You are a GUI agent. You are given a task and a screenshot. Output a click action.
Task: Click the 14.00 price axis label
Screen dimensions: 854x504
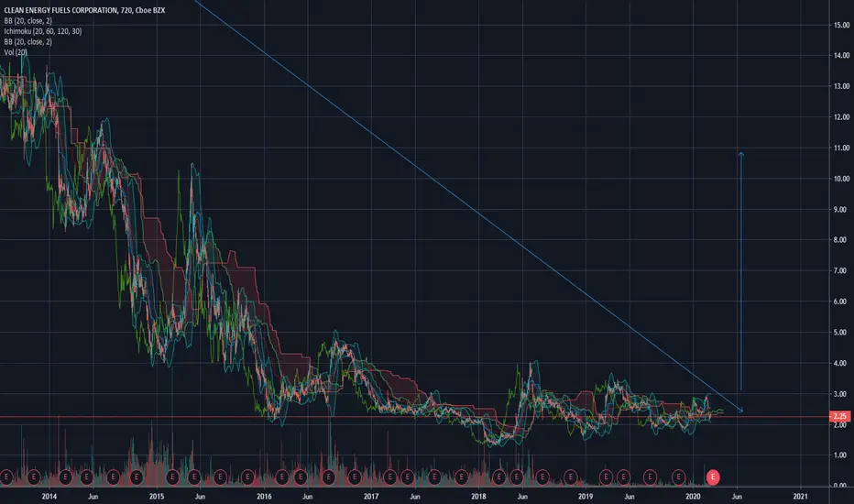(x=841, y=55)
